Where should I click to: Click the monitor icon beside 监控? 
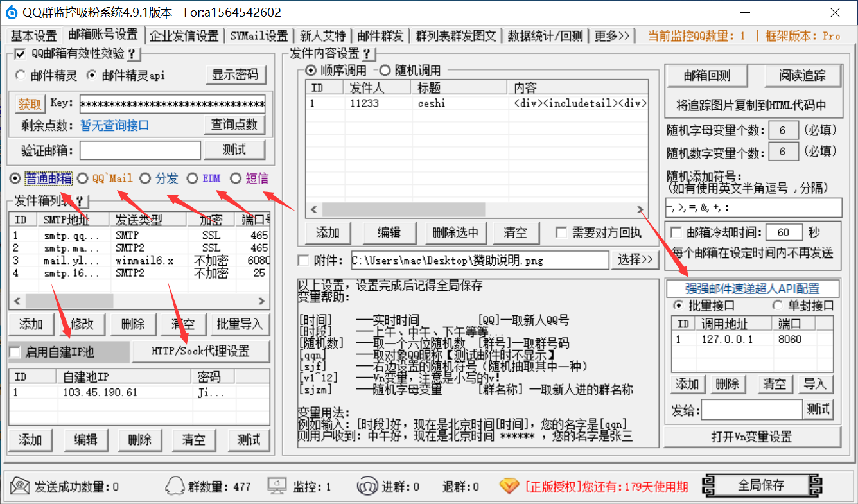click(277, 486)
